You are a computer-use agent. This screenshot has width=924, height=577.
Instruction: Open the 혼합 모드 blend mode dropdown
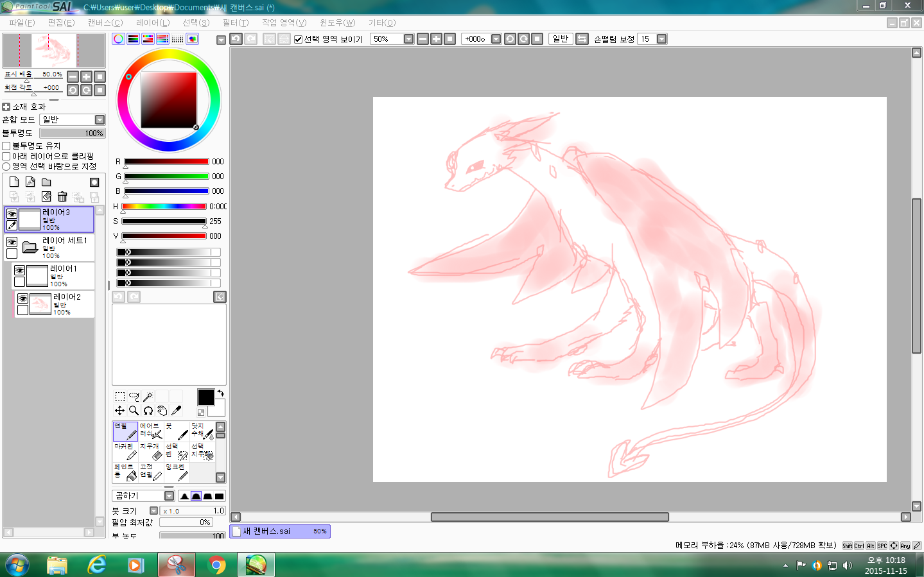click(x=100, y=120)
